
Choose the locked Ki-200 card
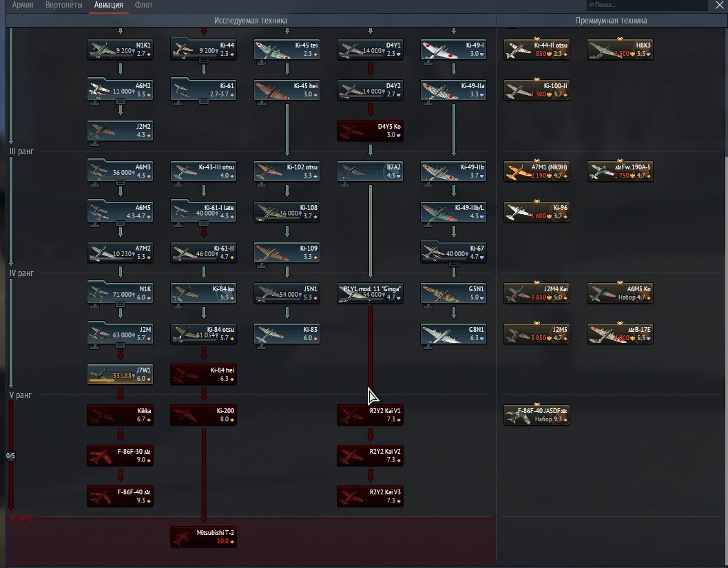[203, 415]
